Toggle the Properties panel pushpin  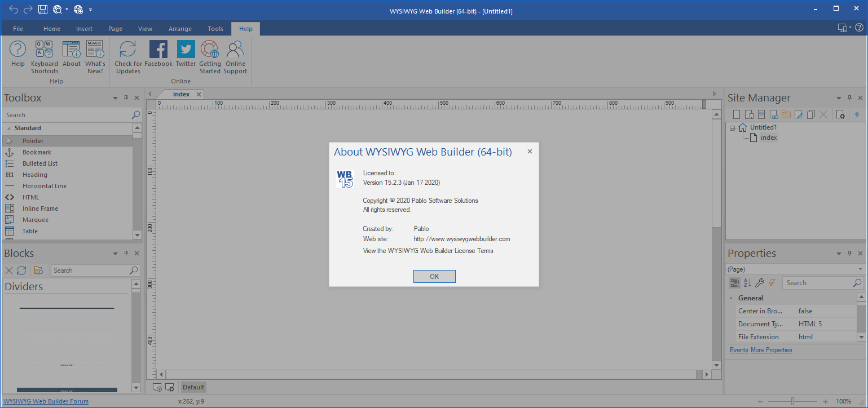point(849,254)
